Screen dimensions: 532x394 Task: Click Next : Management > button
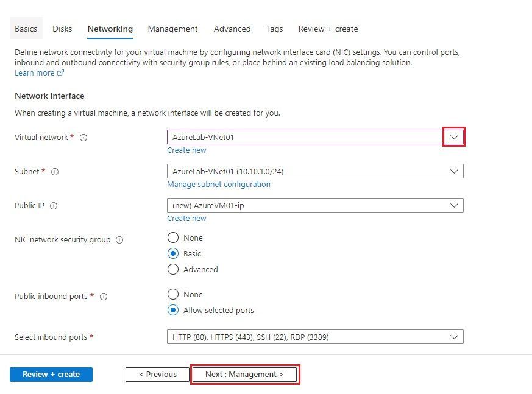tap(244, 375)
